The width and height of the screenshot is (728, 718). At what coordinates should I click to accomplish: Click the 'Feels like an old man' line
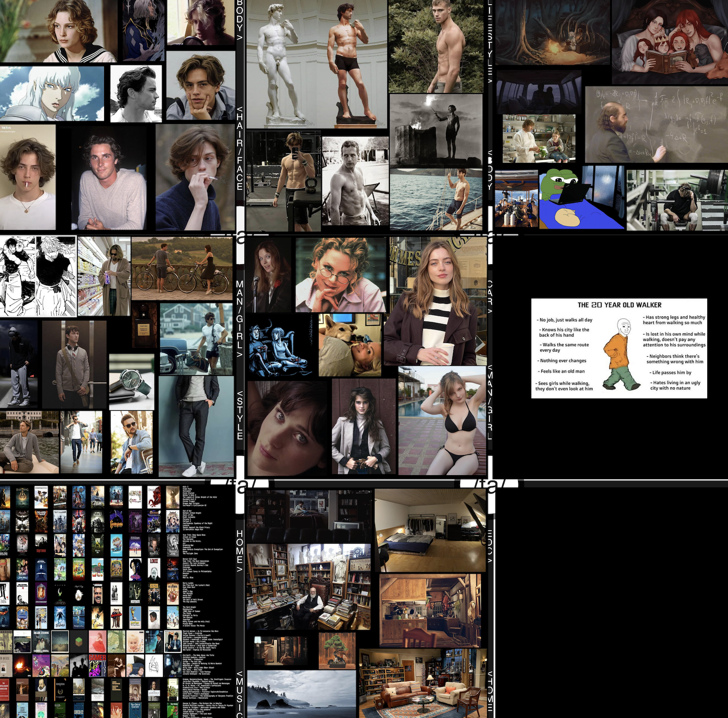pos(562,371)
